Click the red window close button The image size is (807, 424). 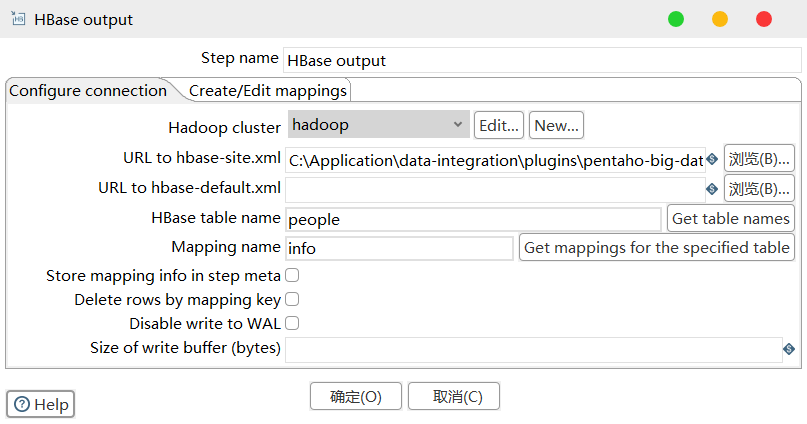click(x=764, y=19)
